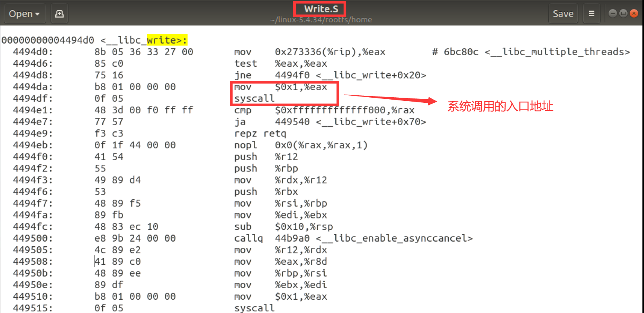Click bytes '0f 1f 44 00 00'
644x313 pixels.
pos(135,145)
